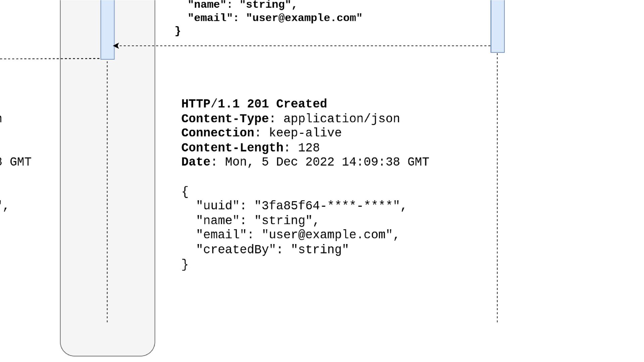Select the uuid 3fa85f64 JSON line

(x=301, y=205)
